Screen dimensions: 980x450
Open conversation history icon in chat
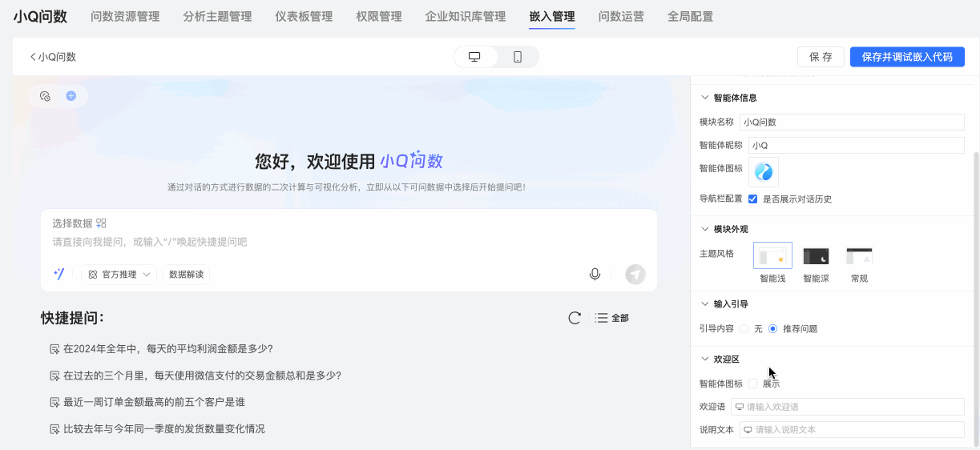click(45, 96)
